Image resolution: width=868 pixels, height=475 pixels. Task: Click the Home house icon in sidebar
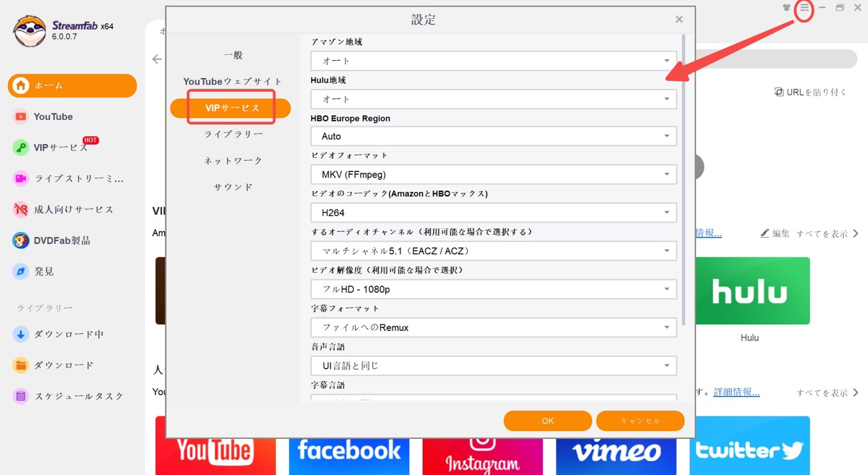pos(21,85)
